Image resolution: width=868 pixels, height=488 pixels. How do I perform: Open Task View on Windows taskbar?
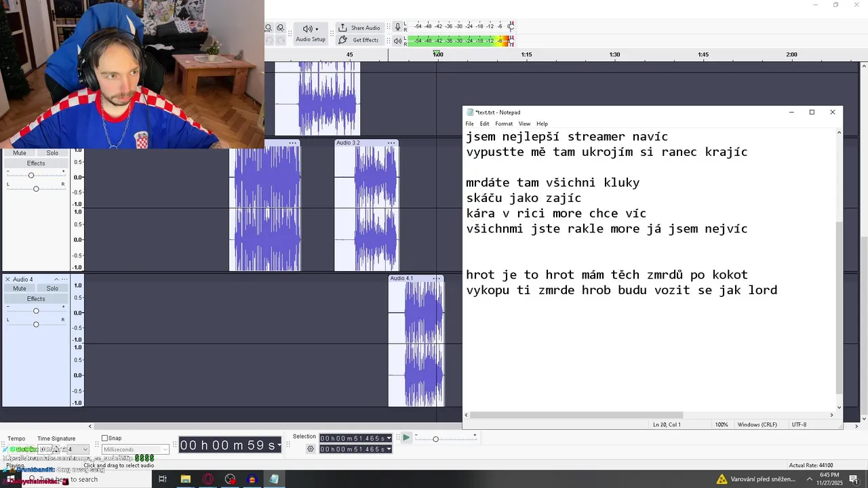[163, 479]
